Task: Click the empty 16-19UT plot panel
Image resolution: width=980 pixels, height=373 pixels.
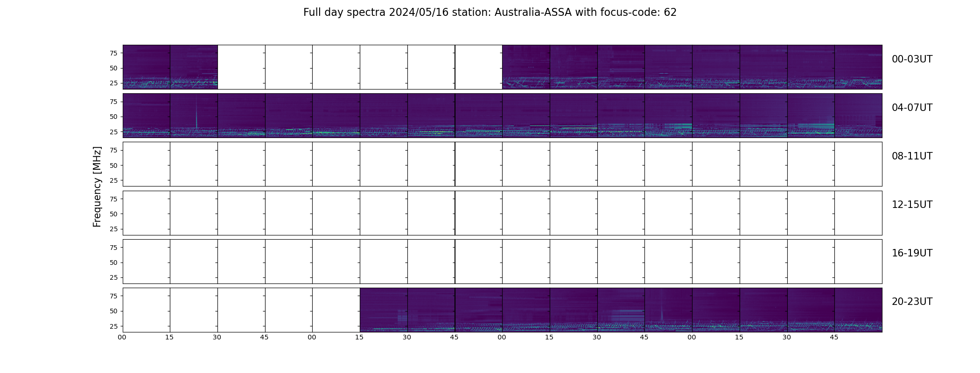Action: 502,261
